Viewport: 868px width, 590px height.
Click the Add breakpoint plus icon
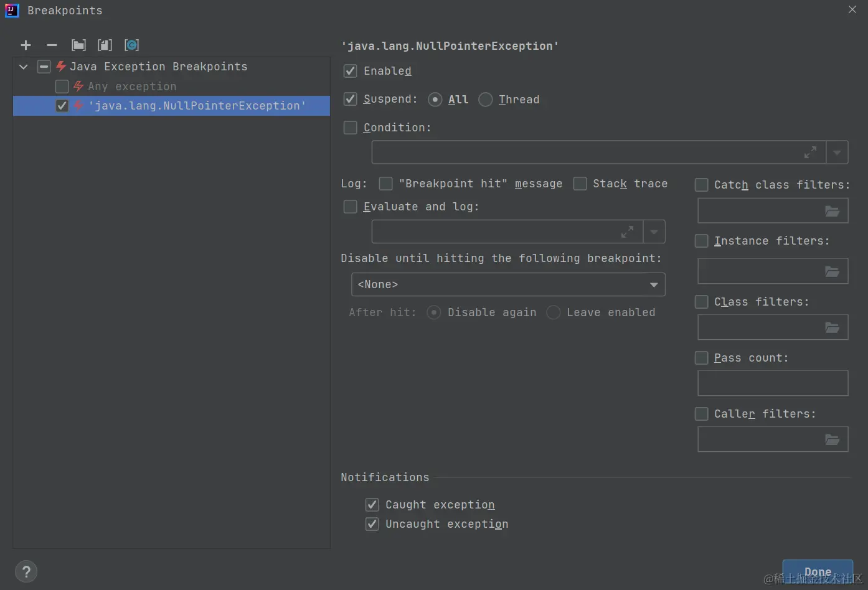26,45
